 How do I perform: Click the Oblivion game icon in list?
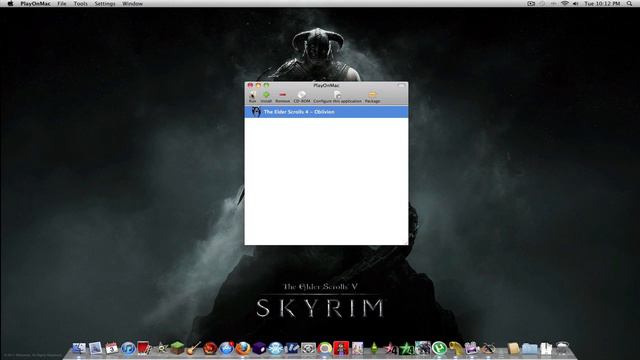pyautogui.click(x=256, y=112)
